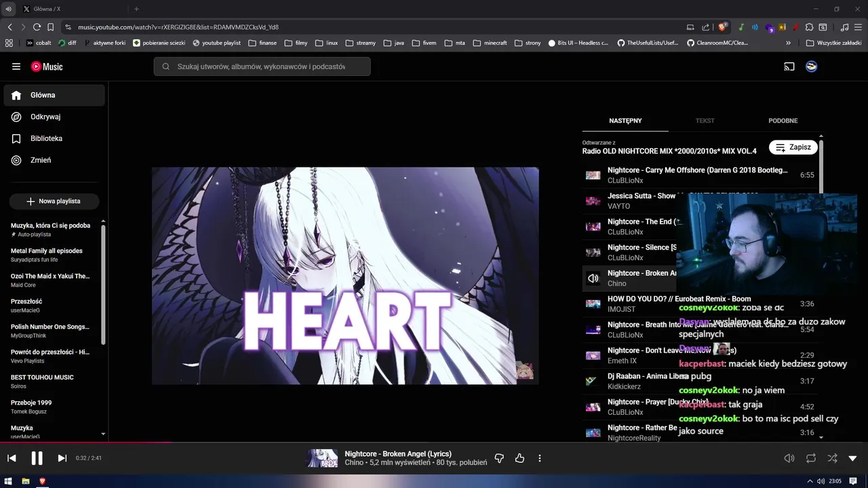Click thumbnail of Nightcore - Don't Leave Me Now

[x=593, y=355]
